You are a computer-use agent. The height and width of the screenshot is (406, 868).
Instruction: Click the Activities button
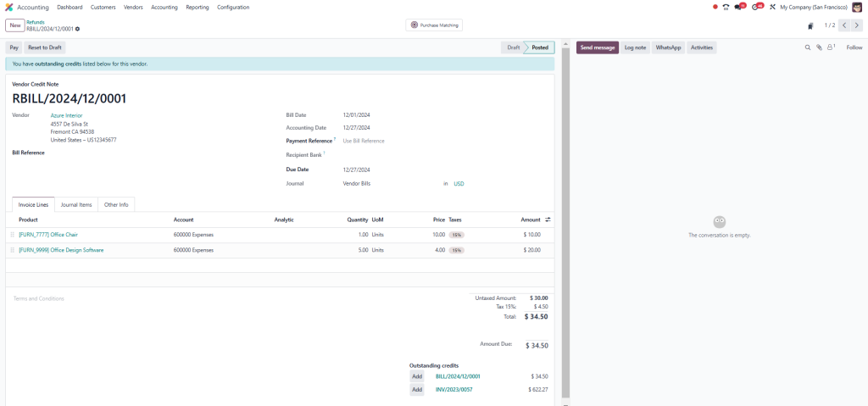[701, 47]
